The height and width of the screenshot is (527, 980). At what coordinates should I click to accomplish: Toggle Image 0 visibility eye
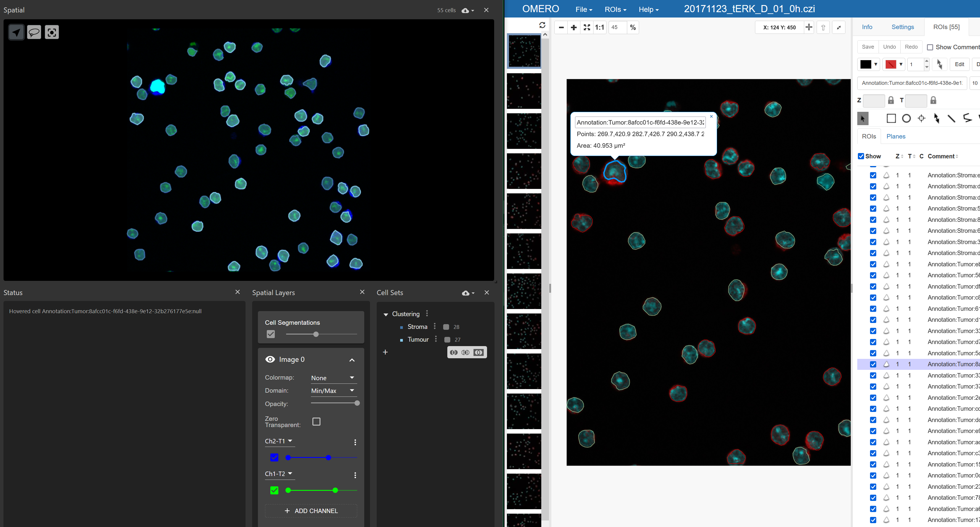click(x=270, y=359)
